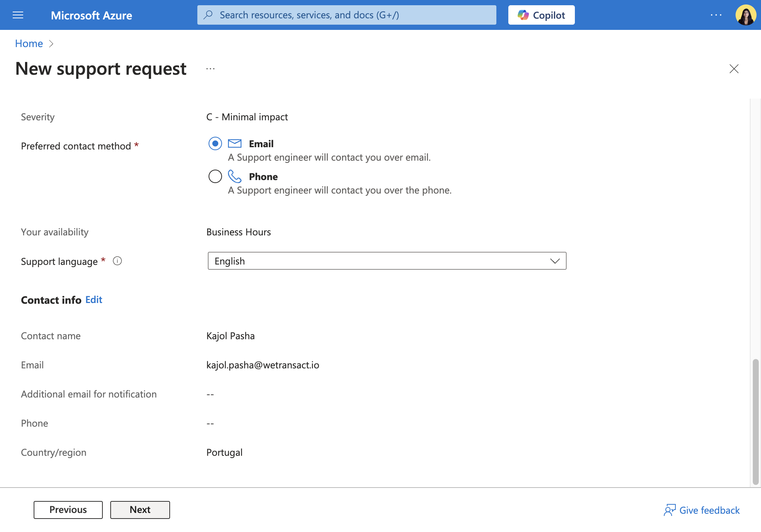Click the breadcrumb chevron after Home
The height and width of the screenshot is (532, 761).
coord(51,44)
